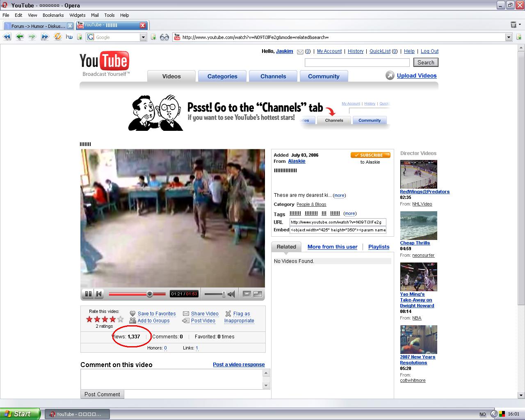Open Opera's wand password tool

click(x=69, y=37)
